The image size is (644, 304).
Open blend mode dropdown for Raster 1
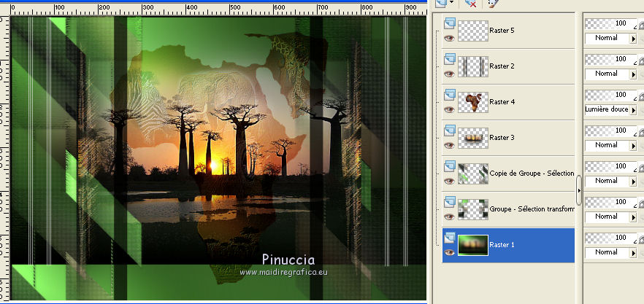633,253
